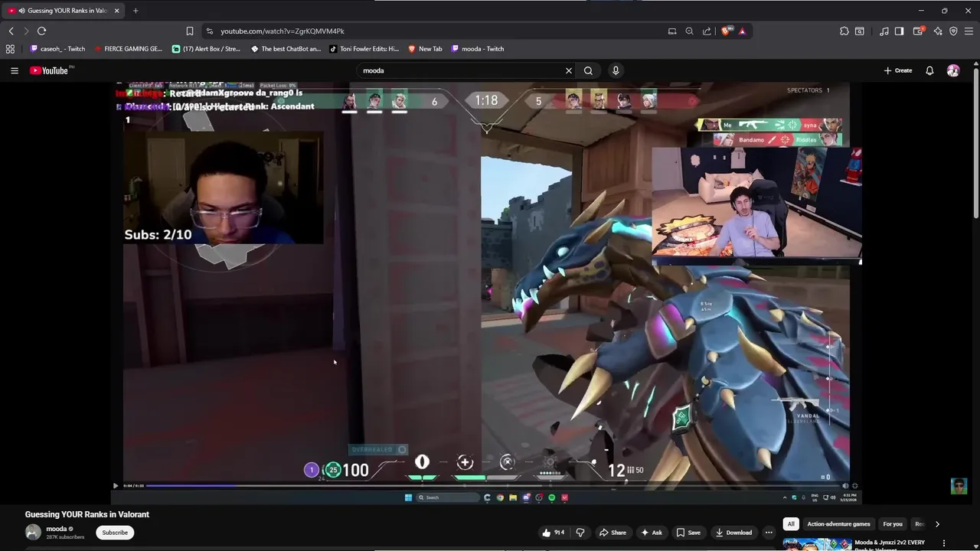Open the mooda channel avatar
980x551 pixels.
[x=33, y=532]
